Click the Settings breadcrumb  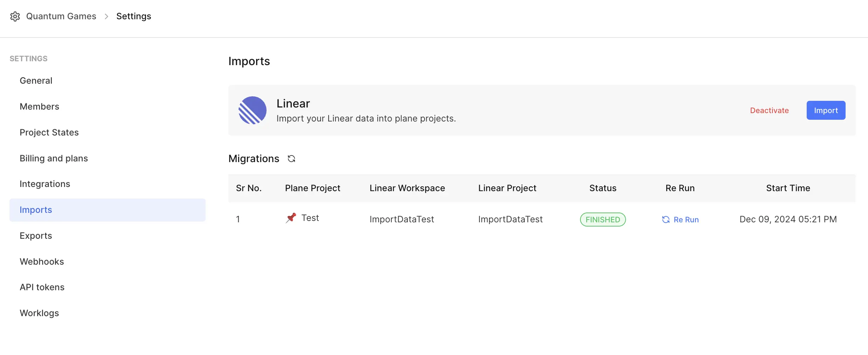tap(134, 16)
